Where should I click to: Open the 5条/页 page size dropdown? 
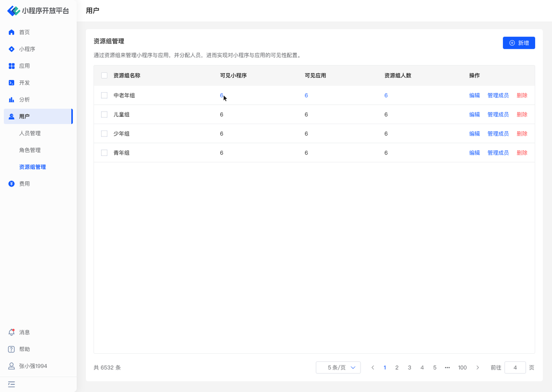[338, 367]
